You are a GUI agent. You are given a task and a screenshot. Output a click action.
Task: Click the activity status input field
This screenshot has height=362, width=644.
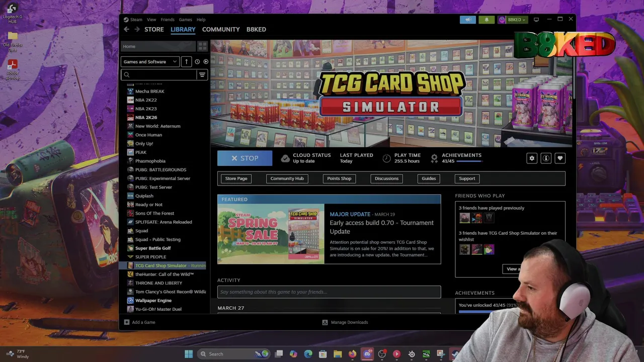click(329, 292)
